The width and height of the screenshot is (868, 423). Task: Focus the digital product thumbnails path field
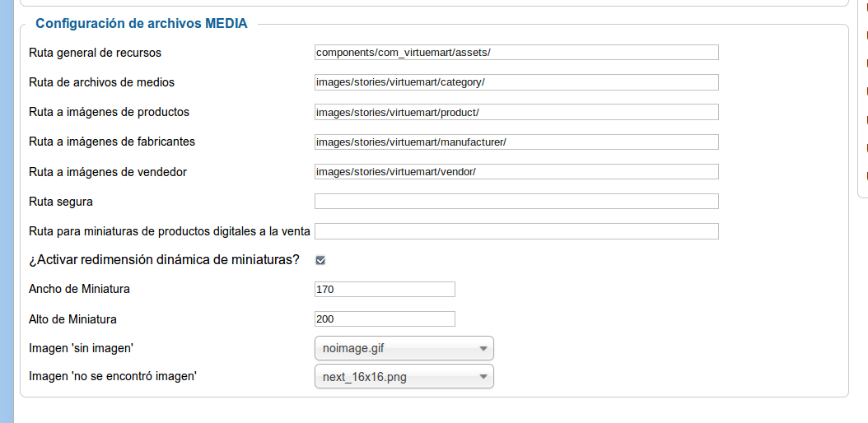tap(516, 231)
